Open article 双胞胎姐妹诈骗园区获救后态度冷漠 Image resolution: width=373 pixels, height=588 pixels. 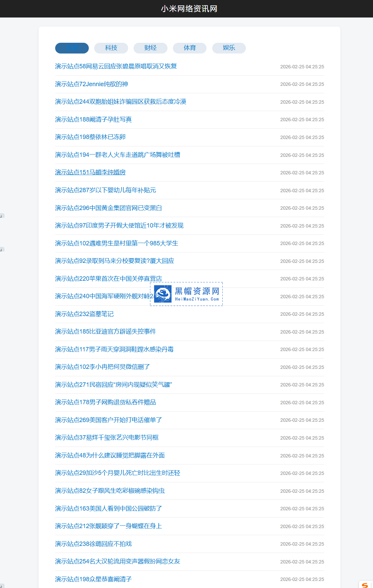point(121,102)
